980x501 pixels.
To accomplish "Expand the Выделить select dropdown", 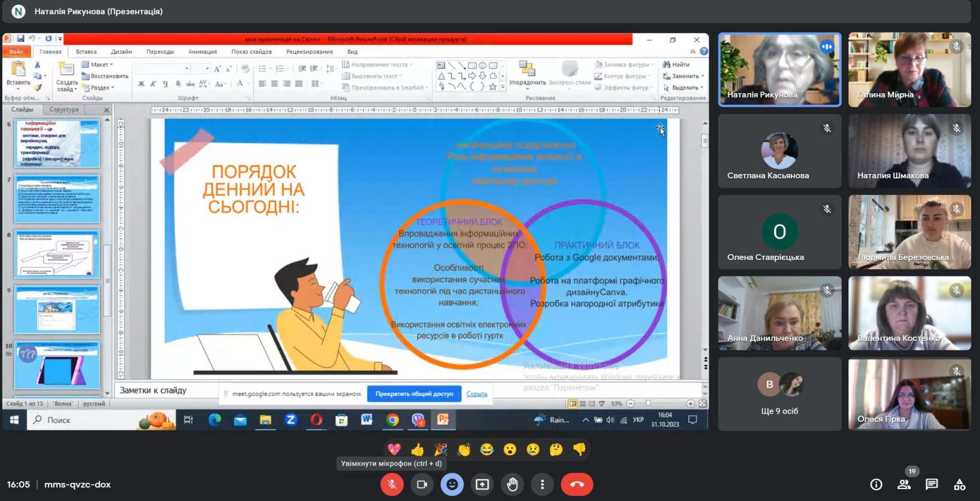I will click(683, 87).
